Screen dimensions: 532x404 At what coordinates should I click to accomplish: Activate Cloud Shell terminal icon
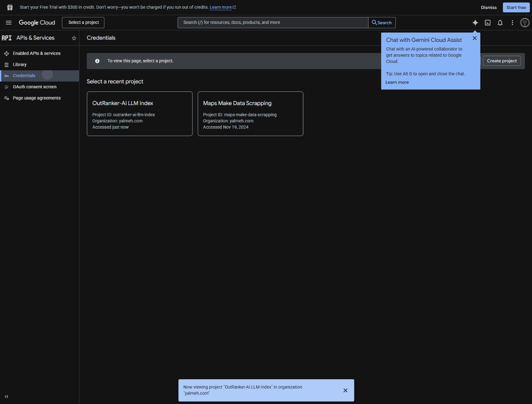[x=487, y=23]
